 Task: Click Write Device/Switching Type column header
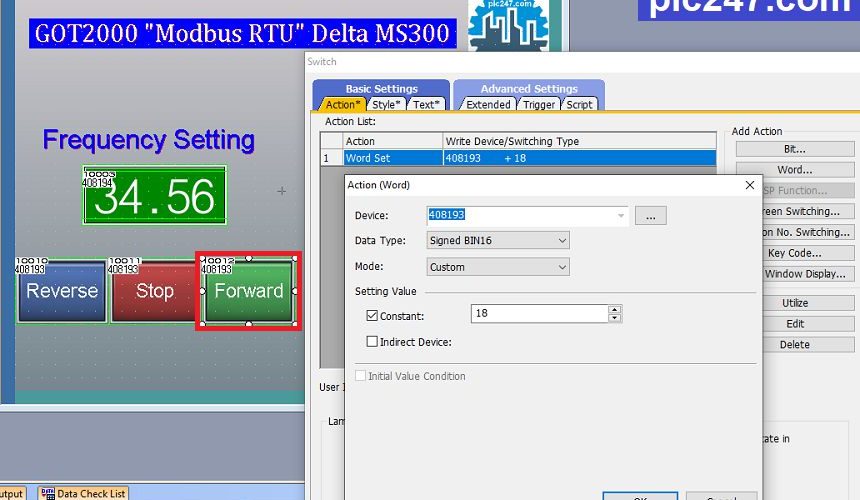579,141
